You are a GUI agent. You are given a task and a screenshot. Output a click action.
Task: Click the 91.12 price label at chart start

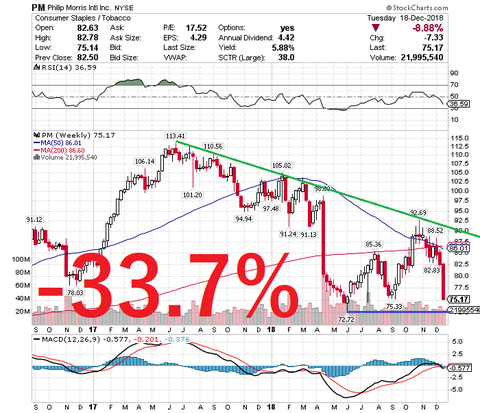[35, 219]
